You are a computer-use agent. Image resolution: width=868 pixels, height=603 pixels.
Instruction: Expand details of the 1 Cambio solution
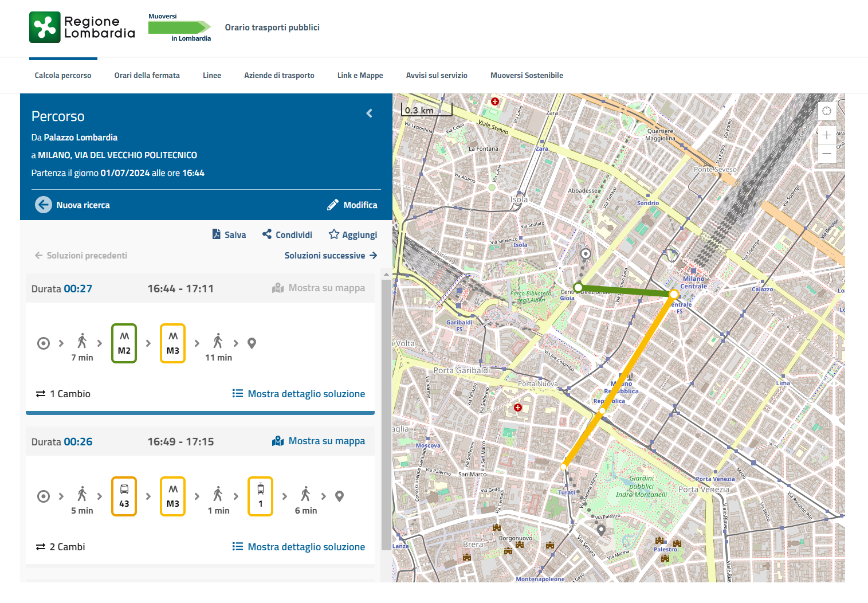[x=299, y=394]
